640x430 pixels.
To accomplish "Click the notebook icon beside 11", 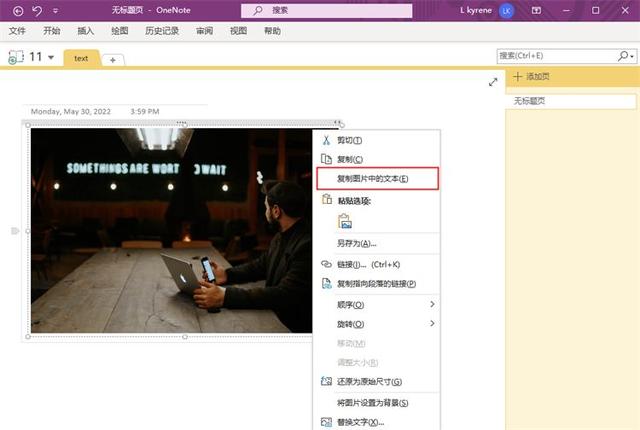I will pyautogui.click(x=16, y=57).
